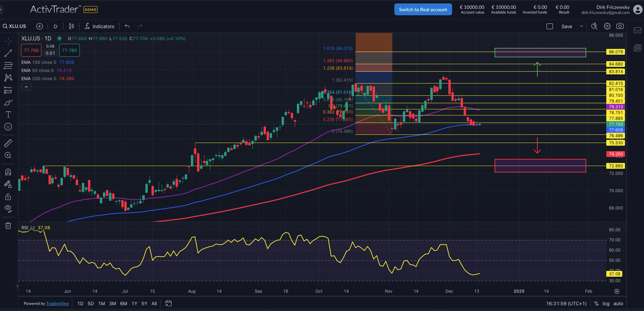Activate the magnet snap mode
644x311 pixels.
[8, 172]
